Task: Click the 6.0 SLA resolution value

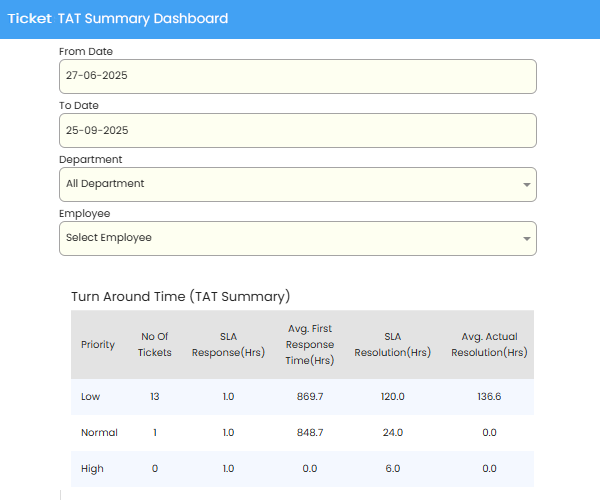Action: pyautogui.click(x=393, y=469)
